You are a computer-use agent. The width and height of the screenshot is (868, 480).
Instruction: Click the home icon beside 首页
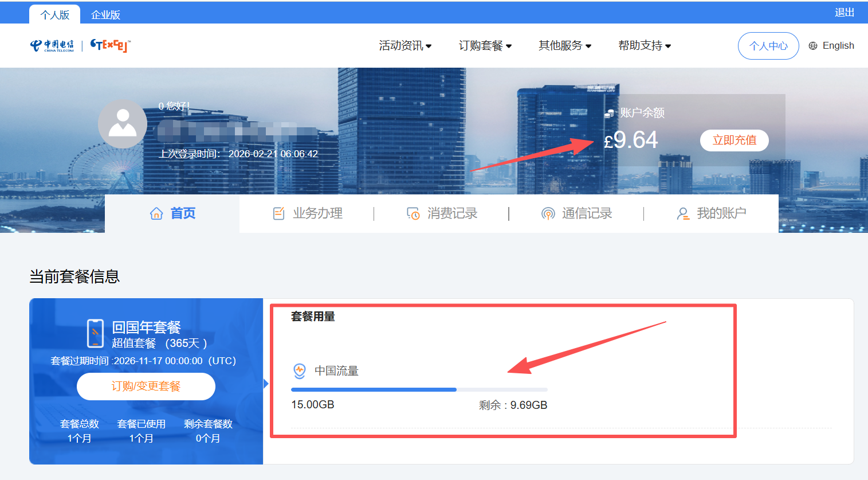[156, 214]
